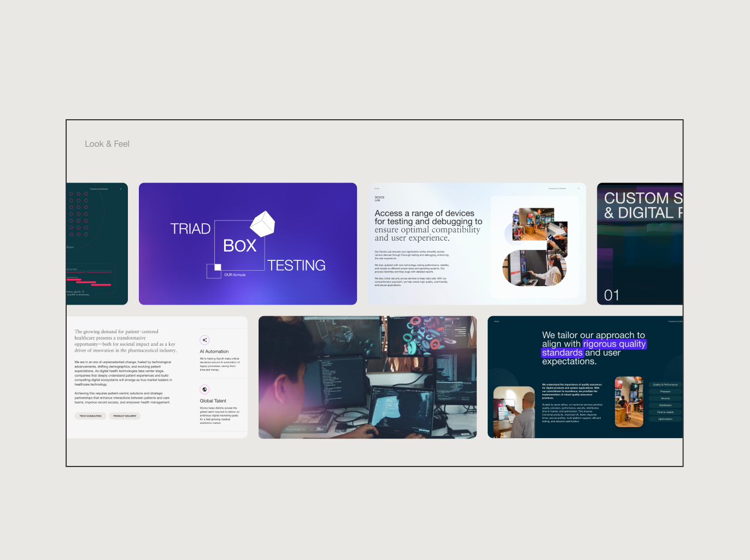Click the white cube on the Triad slide
Screen dimensions: 750x560
262,224
